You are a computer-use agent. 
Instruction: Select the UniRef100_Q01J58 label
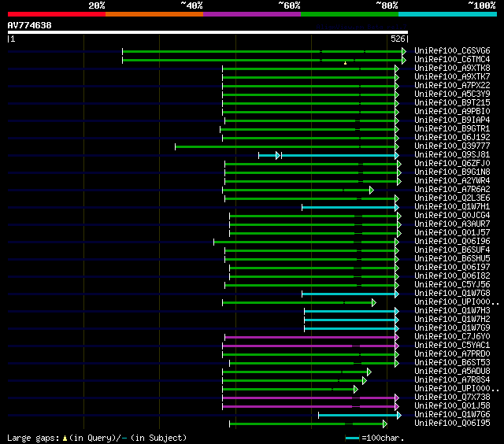click(x=452, y=406)
